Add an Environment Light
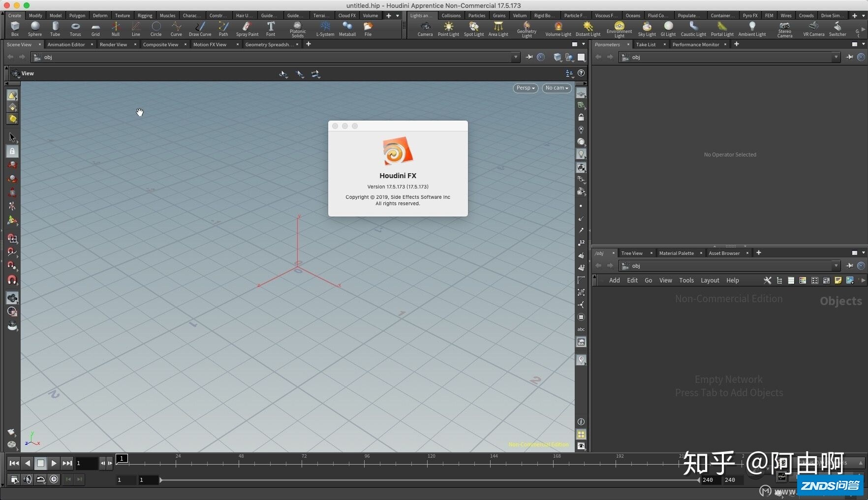868x500 pixels. pyautogui.click(x=619, y=29)
